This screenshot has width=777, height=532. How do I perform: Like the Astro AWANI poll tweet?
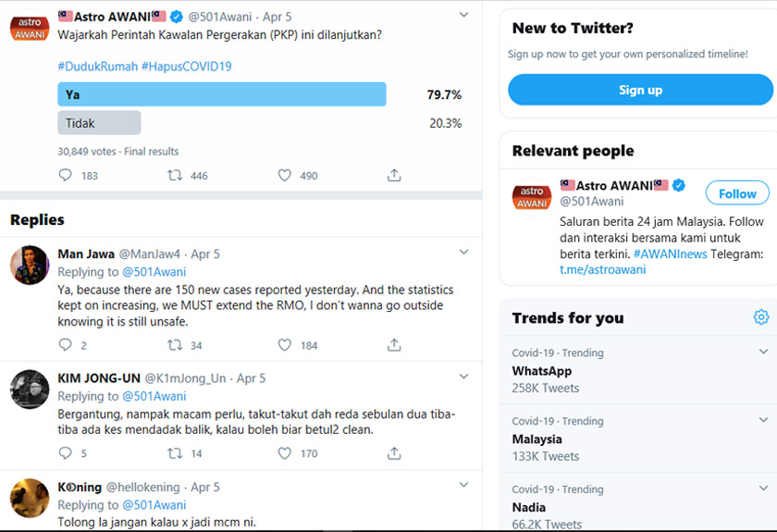click(x=285, y=176)
